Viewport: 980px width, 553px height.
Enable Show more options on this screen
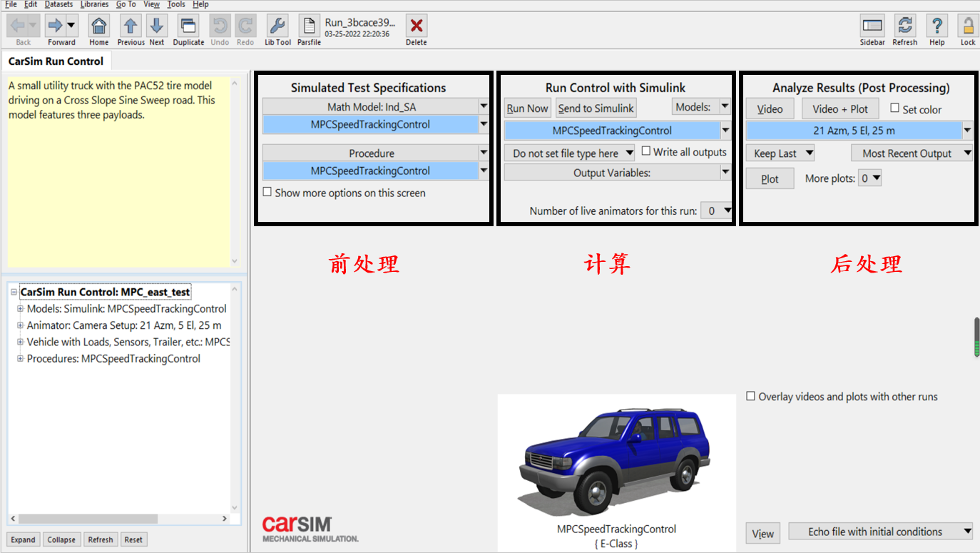[x=267, y=192]
